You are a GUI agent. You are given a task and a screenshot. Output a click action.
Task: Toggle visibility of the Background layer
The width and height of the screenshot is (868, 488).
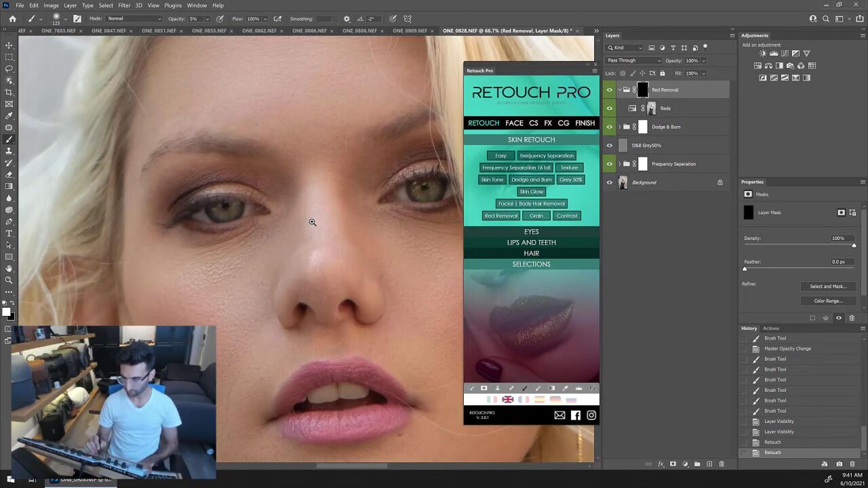[609, 182]
